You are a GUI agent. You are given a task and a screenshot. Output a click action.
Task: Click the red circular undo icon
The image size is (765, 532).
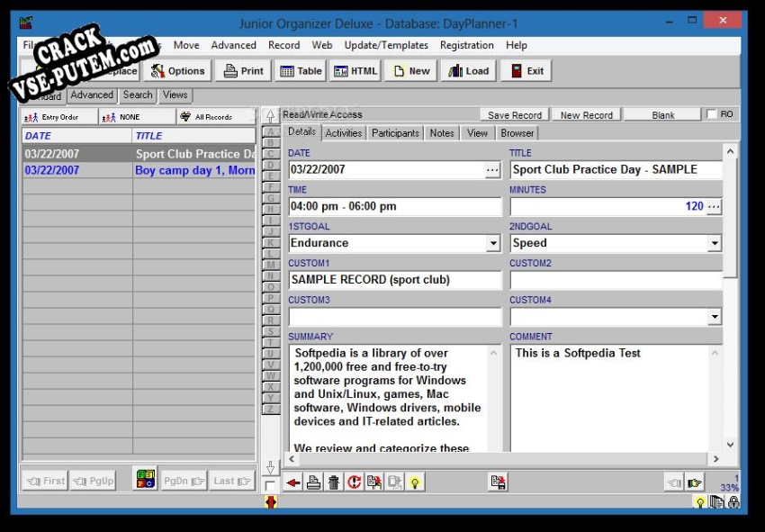[354, 482]
